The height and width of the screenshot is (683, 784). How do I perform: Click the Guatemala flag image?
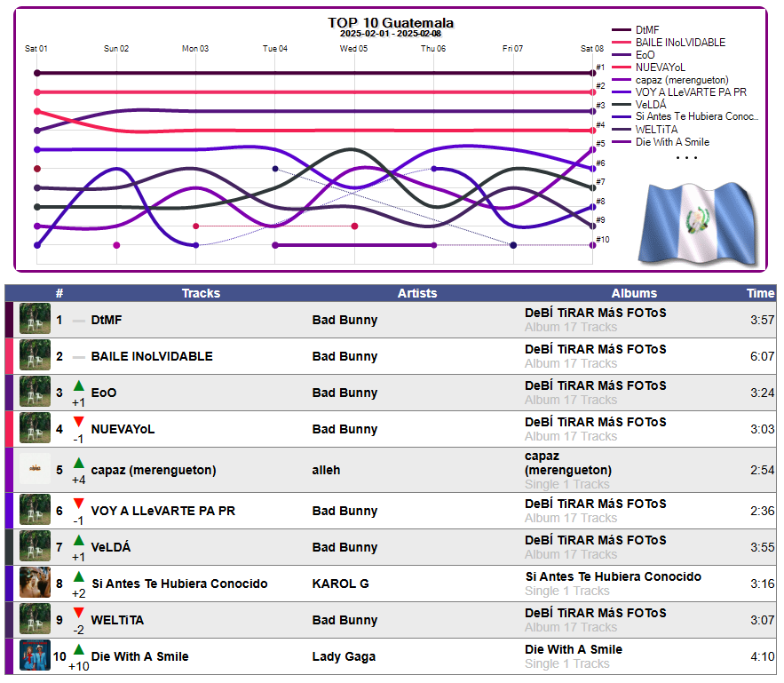pyautogui.click(x=699, y=224)
